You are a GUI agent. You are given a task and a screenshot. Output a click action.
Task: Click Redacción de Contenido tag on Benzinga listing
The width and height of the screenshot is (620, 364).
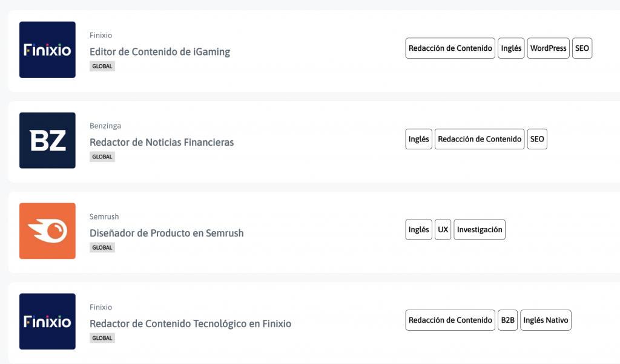coord(480,139)
